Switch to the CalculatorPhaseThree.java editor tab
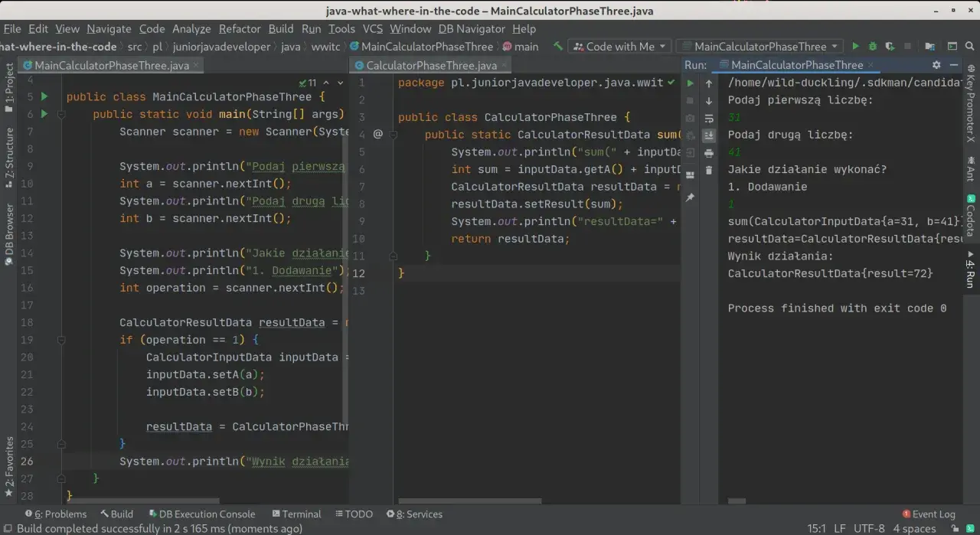The height and width of the screenshot is (535, 980). (x=431, y=65)
